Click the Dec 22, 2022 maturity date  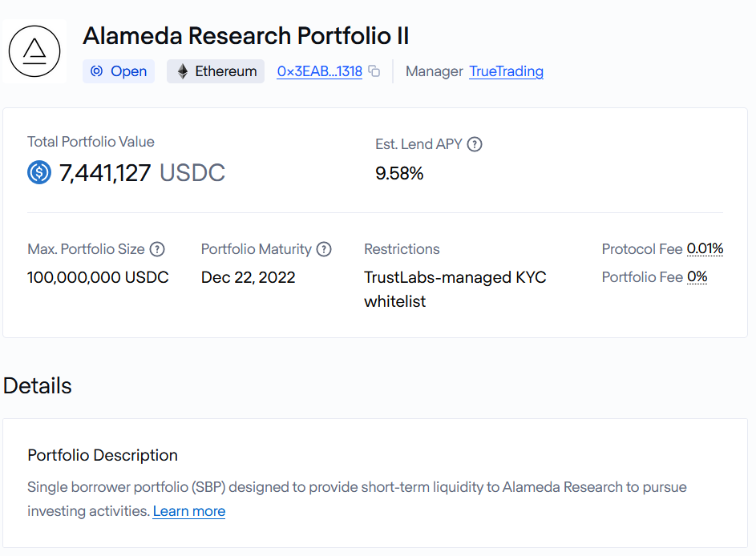248,278
